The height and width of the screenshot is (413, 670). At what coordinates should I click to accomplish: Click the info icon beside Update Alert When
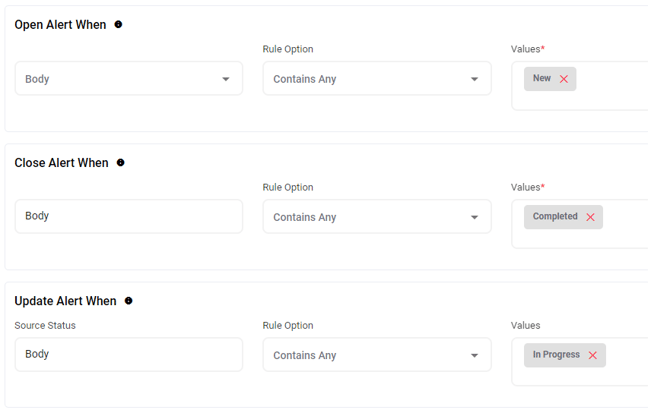coord(128,300)
